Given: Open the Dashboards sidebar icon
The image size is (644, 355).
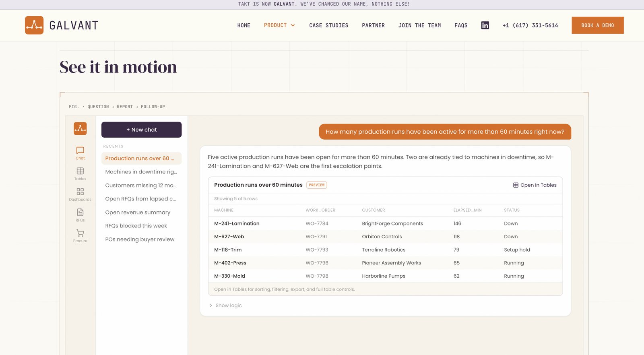Looking at the screenshot, I should pyautogui.click(x=80, y=194).
